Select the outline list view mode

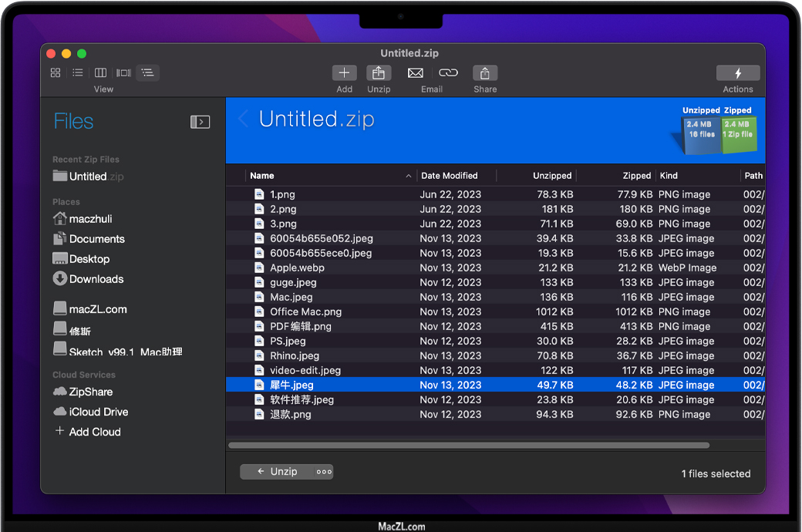[x=147, y=73]
